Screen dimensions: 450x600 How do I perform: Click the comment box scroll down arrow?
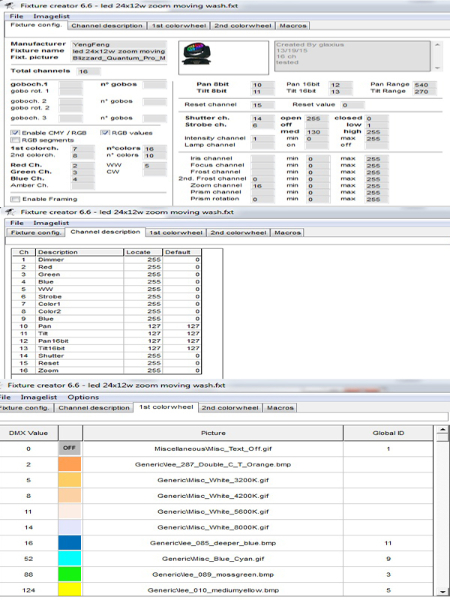[x=438, y=68]
